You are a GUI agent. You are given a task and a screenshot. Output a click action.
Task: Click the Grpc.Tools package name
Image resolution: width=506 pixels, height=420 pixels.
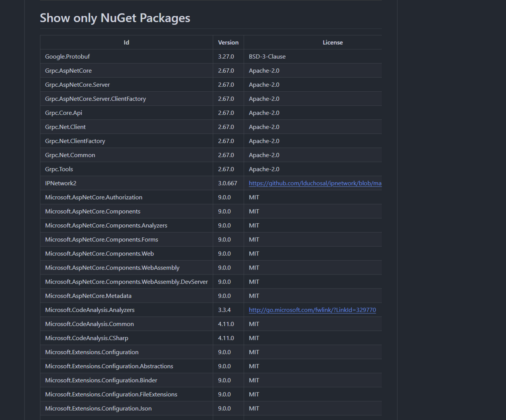pos(59,169)
